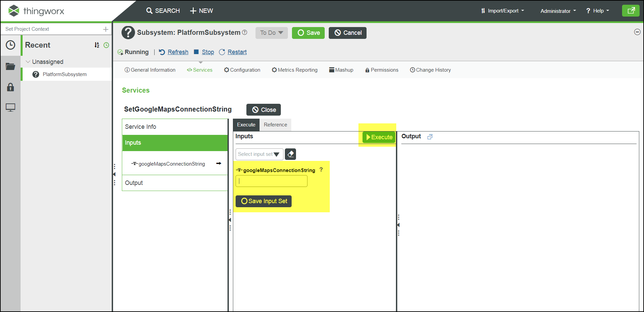Open the Browse folder icon in sidebar
Screen dimensions: 644x312
click(10, 66)
